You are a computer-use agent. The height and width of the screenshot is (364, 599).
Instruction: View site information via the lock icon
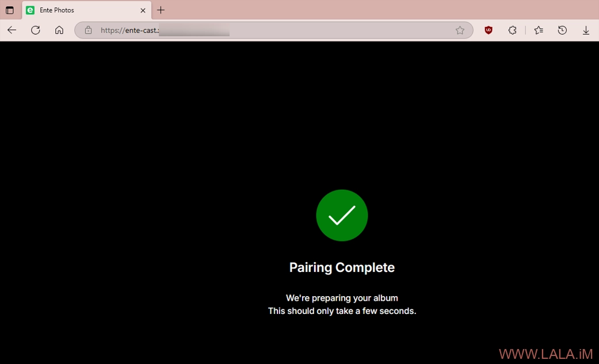point(88,30)
